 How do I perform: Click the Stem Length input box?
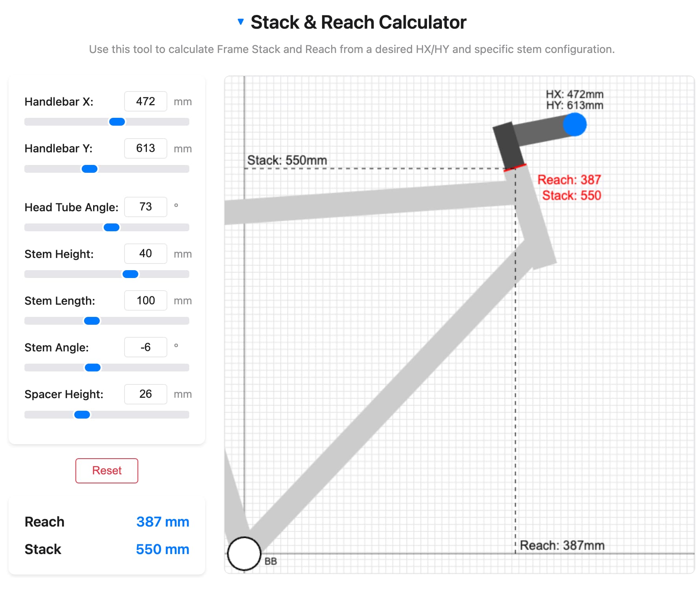145,300
